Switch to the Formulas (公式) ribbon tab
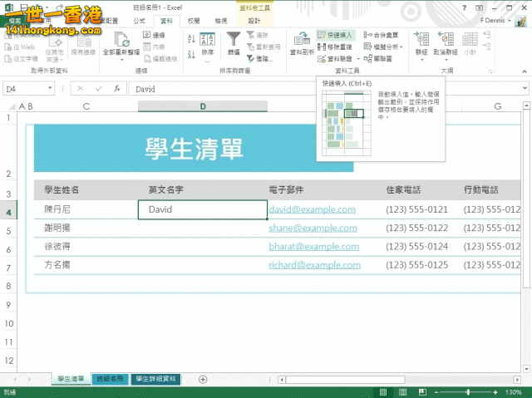This screenshot has height=398, width=532. click(139, 20)
